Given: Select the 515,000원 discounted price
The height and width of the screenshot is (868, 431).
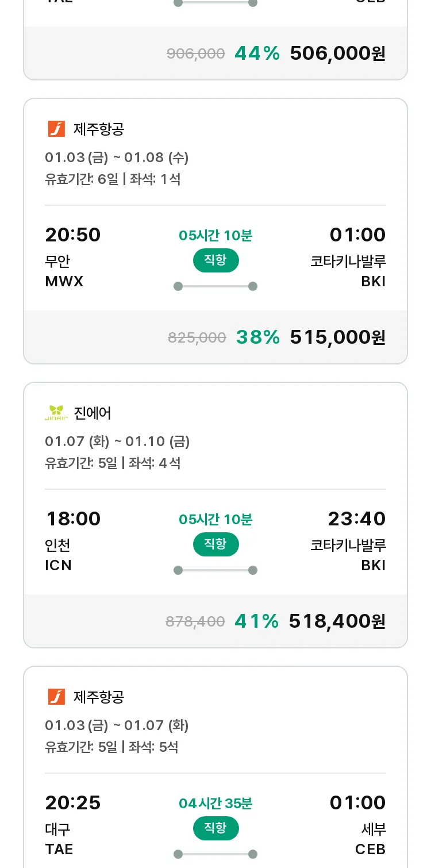Looking at the screenshot, I should click(x=337, y=337).
